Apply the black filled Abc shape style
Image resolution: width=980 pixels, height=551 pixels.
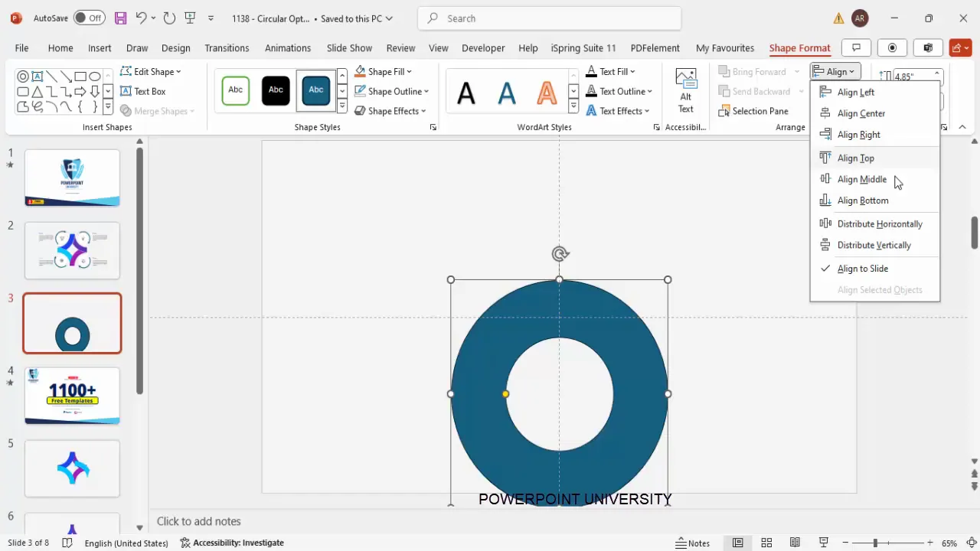point(276,90)
